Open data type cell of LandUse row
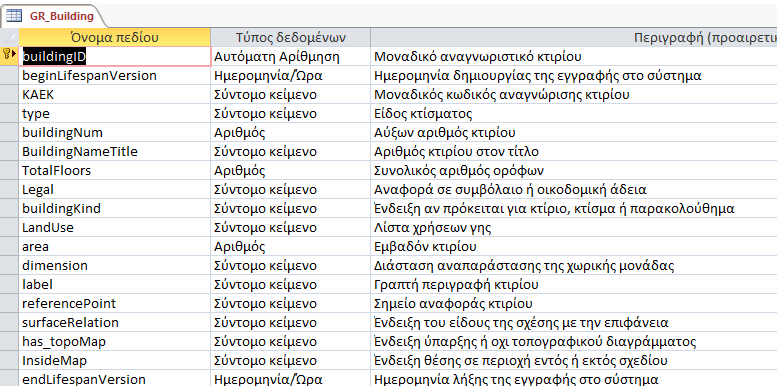 click(290, 227)
